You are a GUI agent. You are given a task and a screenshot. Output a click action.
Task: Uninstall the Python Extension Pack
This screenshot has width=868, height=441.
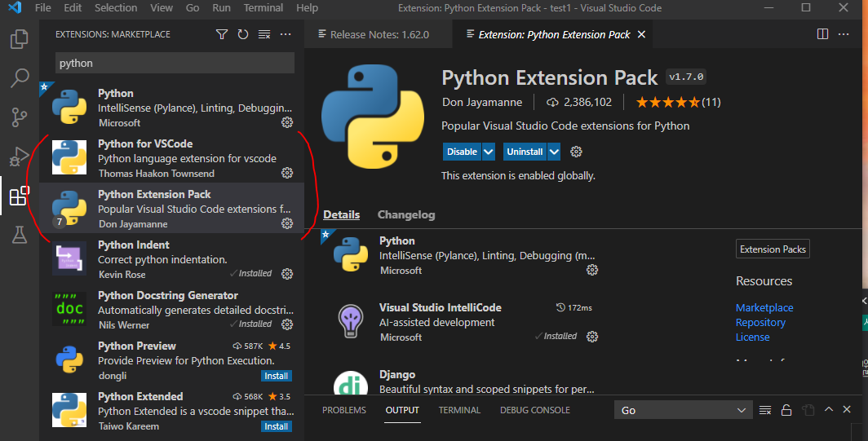(525, 152)
